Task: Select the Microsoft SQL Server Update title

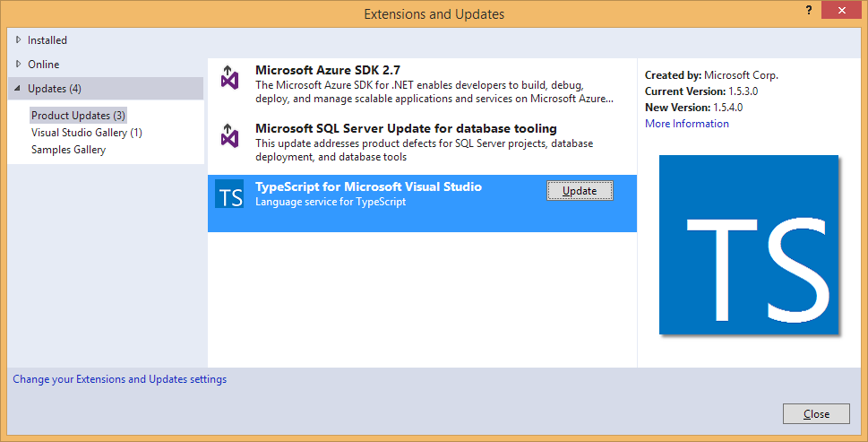Action: click(x=406, y=128)
